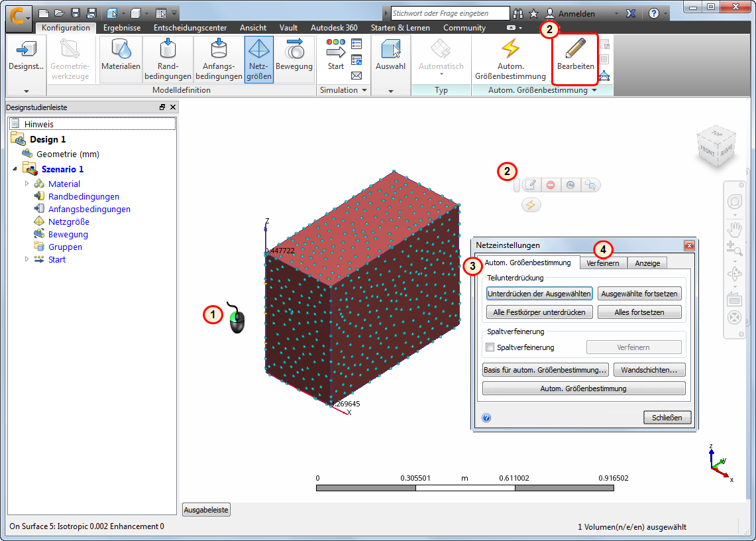Click the lightning bolt icon in floating context toolbar
This screenshot has height=541, width=756.
pyautogui.click(x=531, y=205)
